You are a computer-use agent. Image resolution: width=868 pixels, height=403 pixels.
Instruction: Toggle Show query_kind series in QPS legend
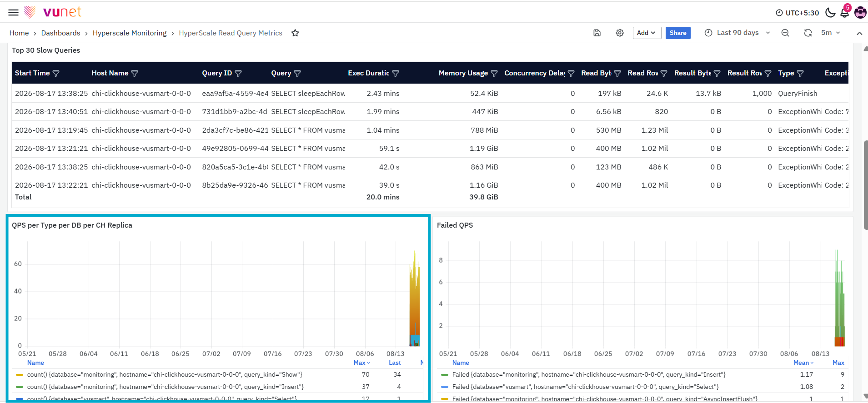165,374
